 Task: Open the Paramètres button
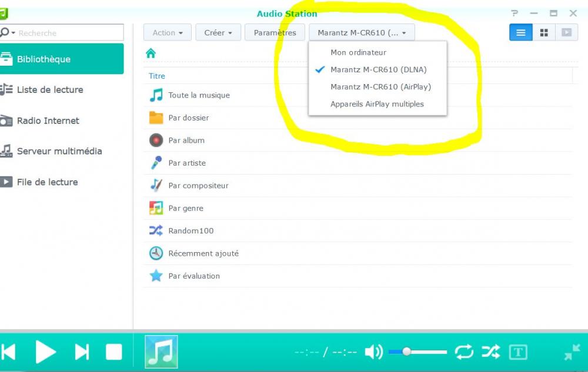[x=275, y=32]
